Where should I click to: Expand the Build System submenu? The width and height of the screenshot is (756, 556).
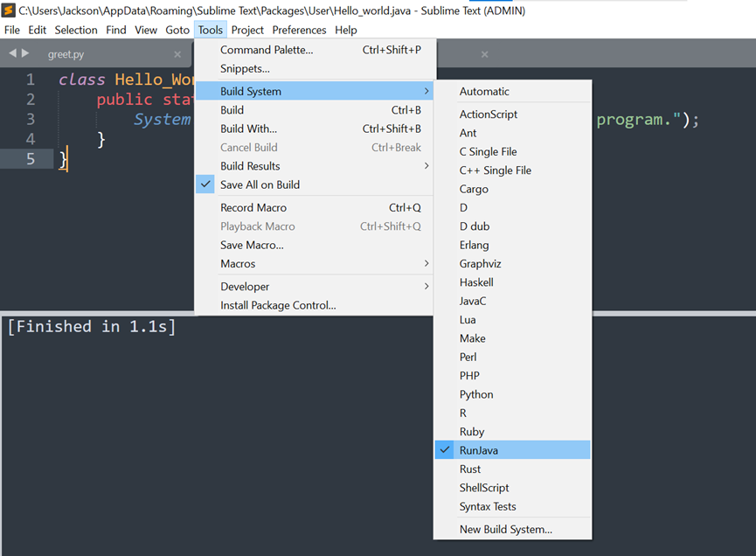314,91
